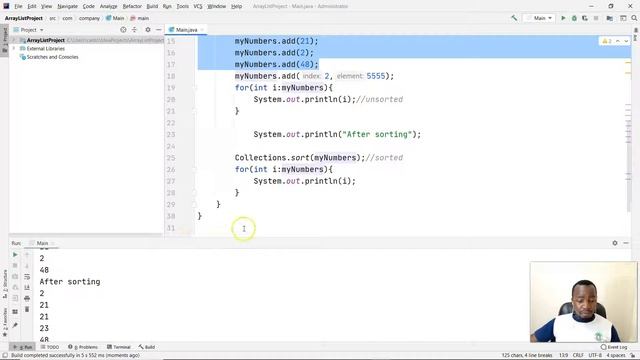Open the Build tool window
640x360 pixels.
click(147, 347)
